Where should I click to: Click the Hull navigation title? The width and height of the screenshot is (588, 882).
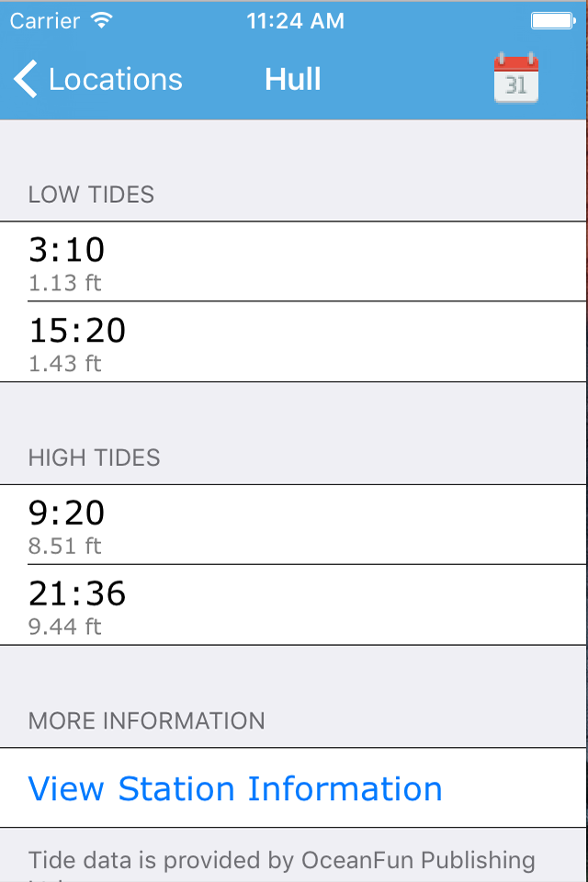click(293, 79)
